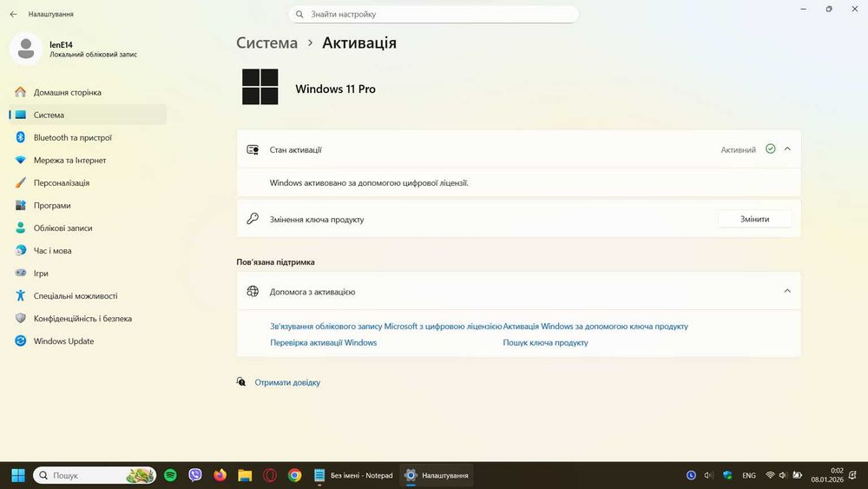Click the taskbar Пошук search box

95,475
